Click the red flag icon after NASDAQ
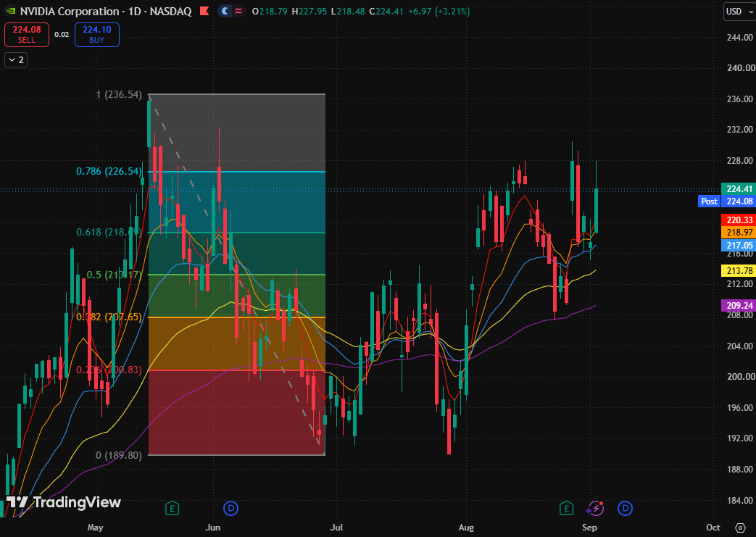The width and height of the screenshot is (756, 537). pos(204,11)
